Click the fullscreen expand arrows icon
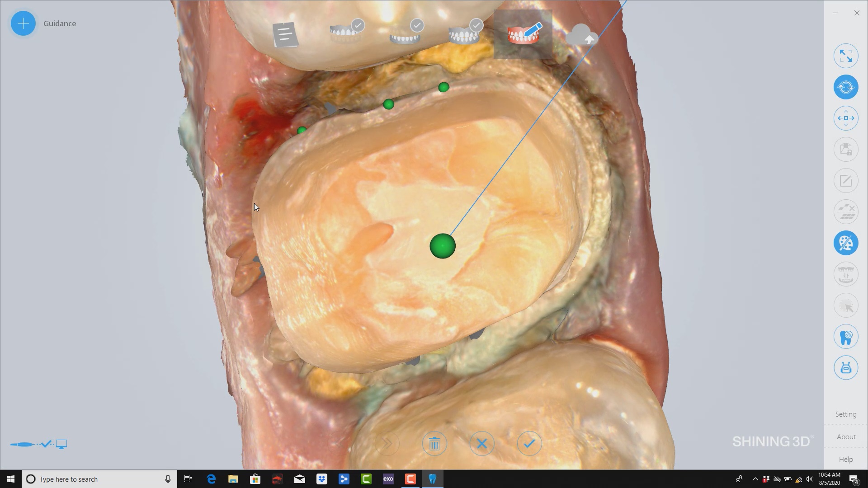Image resolution: width=868 pixels, height=488 pixels. [845, 56]
